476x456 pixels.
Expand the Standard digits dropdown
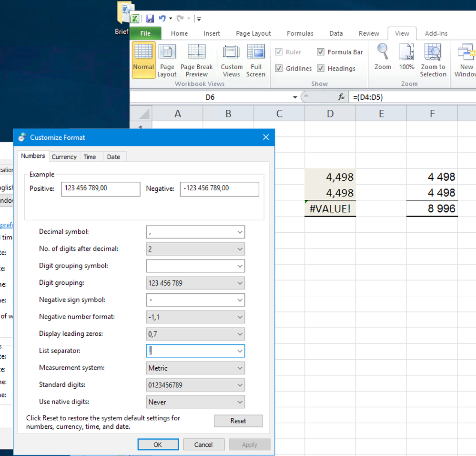(x=240, y=385)
